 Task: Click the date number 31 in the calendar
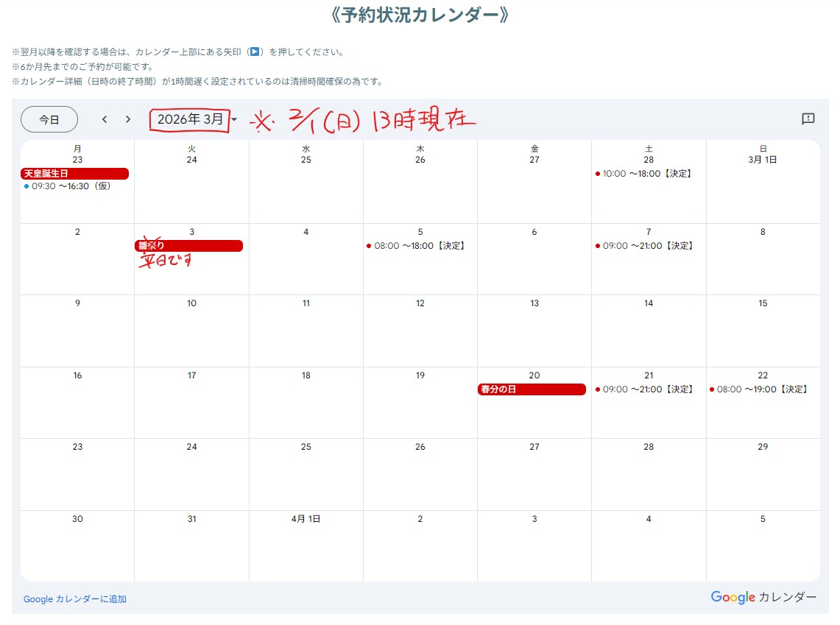click(191, 519)
